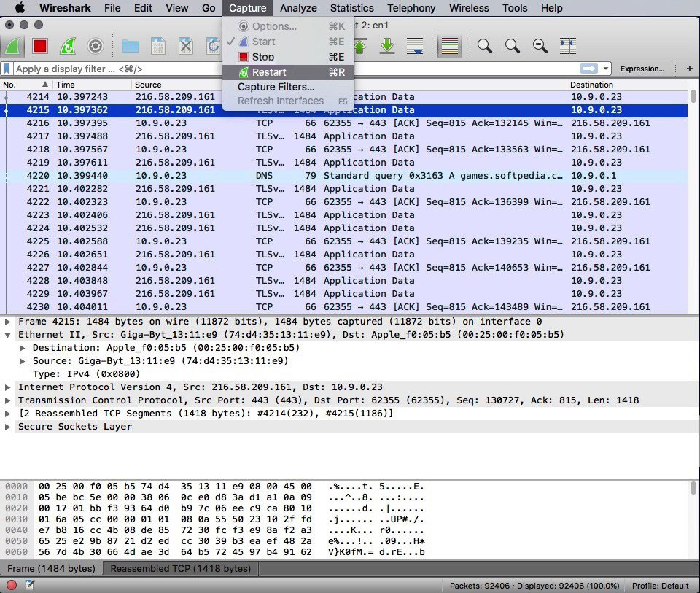Image resolution: width=700 pixels, height=593 pixels.
Task: Zoom out on packet text
Action: 512,46
